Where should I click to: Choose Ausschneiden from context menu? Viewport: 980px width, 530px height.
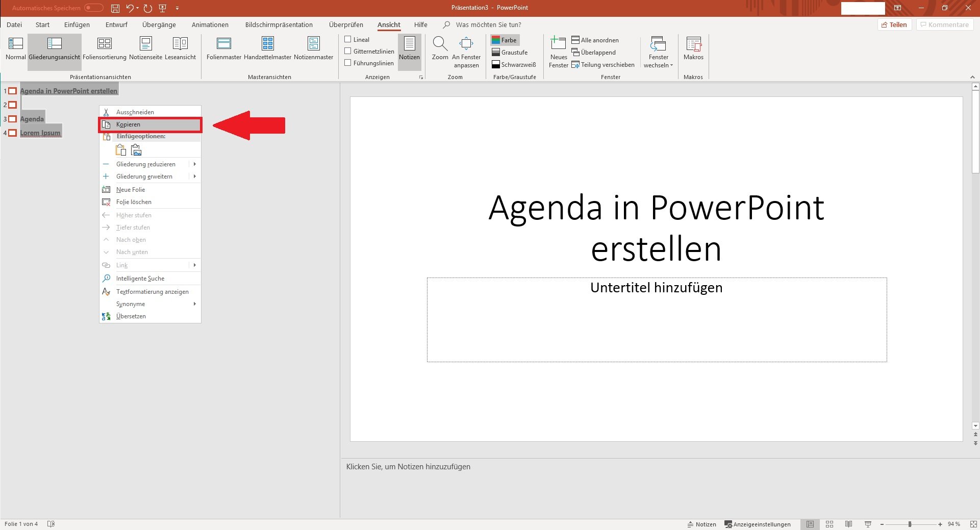(150, 112)
